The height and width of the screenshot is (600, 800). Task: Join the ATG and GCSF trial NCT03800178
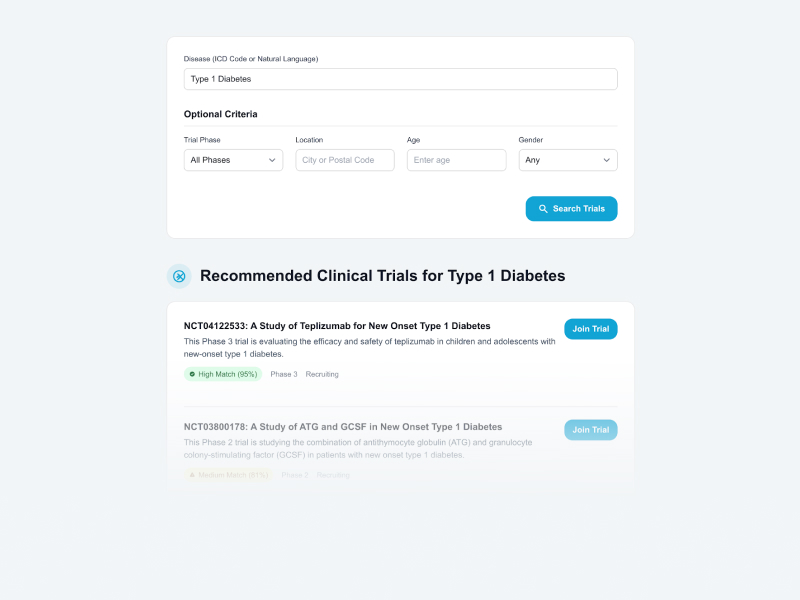click(x=590, y=430)
